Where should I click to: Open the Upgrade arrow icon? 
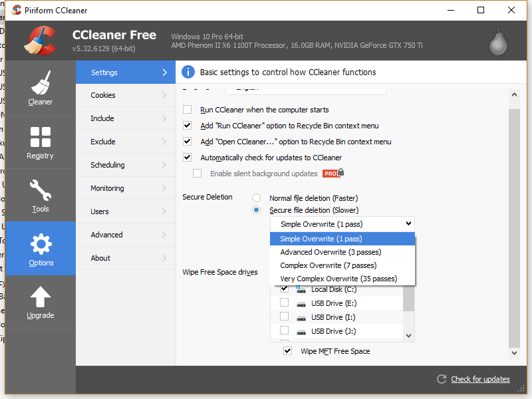click(41, 297)
